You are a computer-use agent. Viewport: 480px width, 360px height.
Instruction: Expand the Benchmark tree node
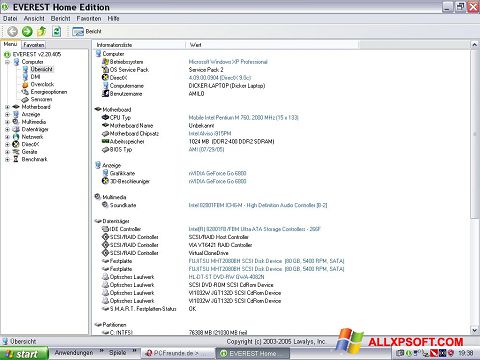point(7,159)
